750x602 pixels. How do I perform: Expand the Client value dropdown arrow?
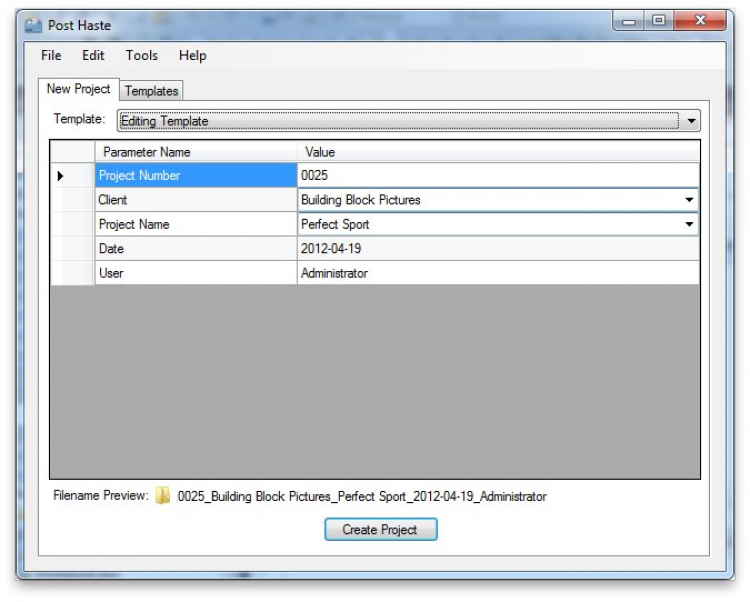coord(689,200)
